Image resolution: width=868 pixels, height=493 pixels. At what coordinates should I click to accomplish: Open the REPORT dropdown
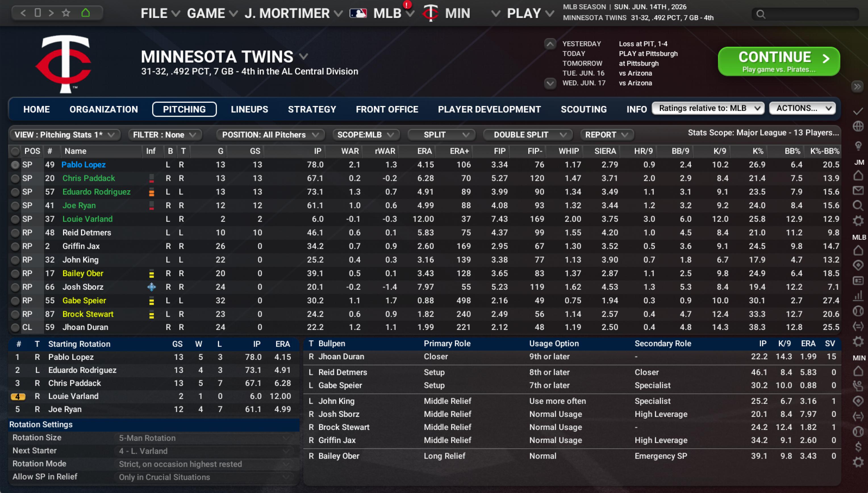coord(607,135)
